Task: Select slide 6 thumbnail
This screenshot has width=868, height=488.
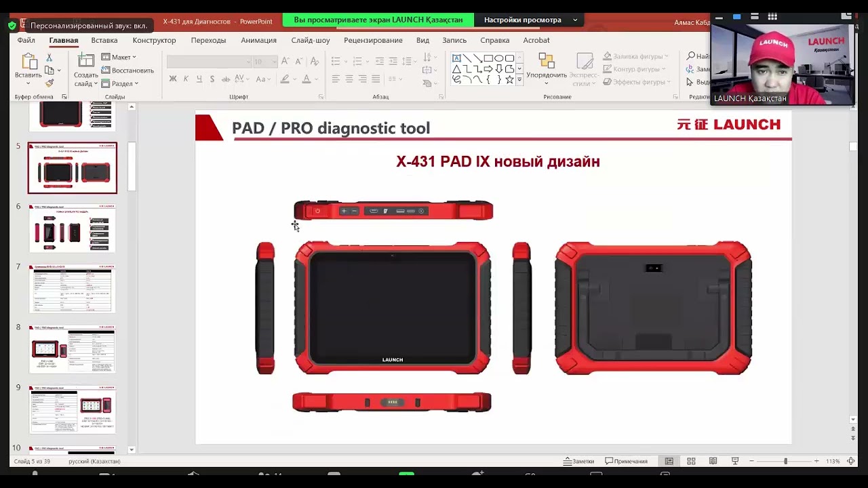Action: click(73, 228)
